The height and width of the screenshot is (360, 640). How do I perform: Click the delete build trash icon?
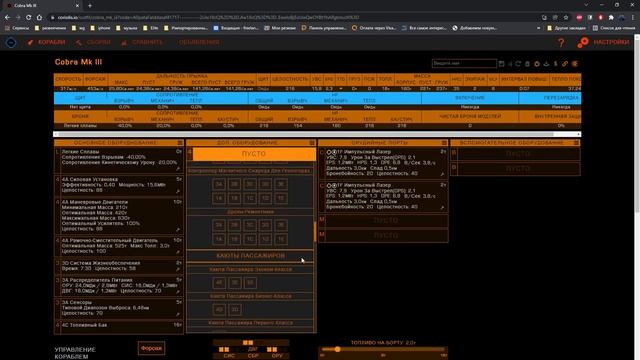point(527,64)
